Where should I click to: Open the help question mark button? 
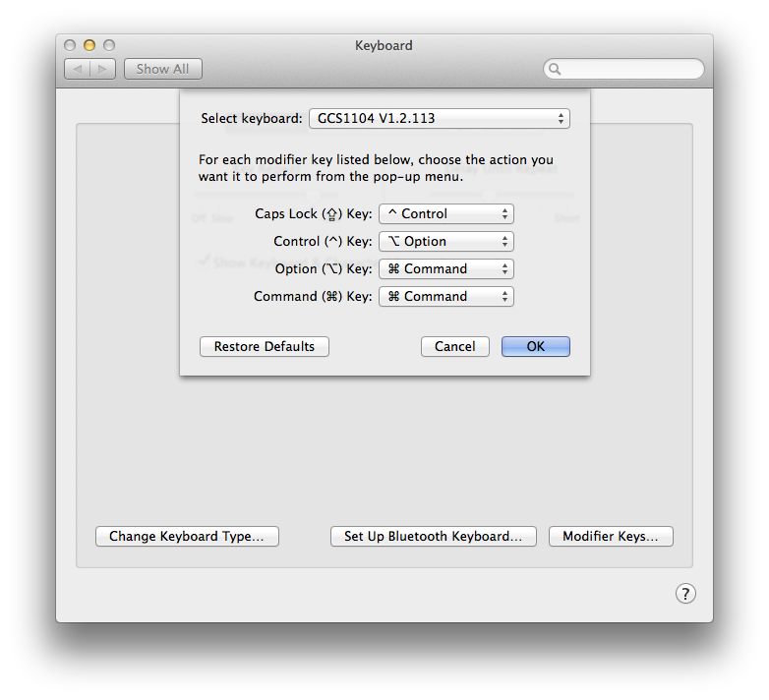tap(685, 594)
